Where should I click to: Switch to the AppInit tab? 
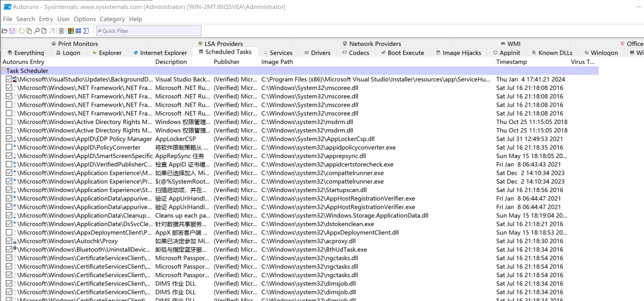(x=506, y=52)
